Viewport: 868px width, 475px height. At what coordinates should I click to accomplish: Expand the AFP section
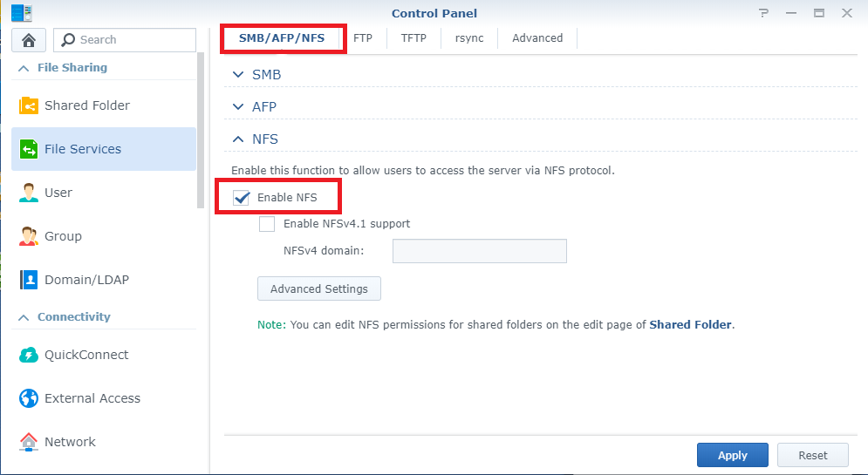238,107
